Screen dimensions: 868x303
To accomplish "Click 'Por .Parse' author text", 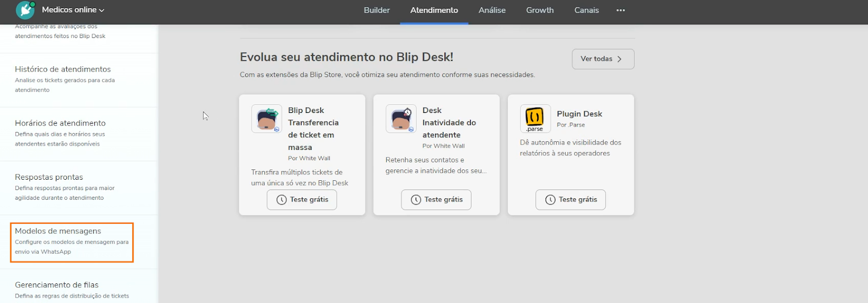I will 571,125.
